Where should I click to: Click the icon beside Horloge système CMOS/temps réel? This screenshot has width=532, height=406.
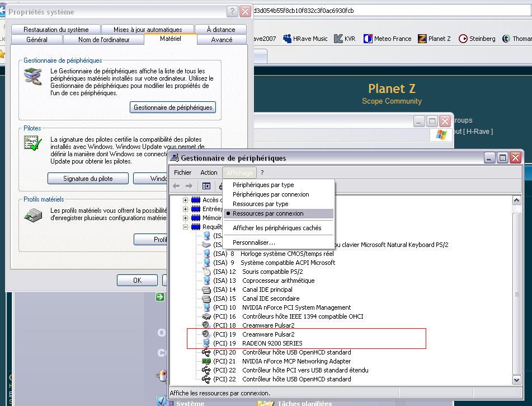206,254
